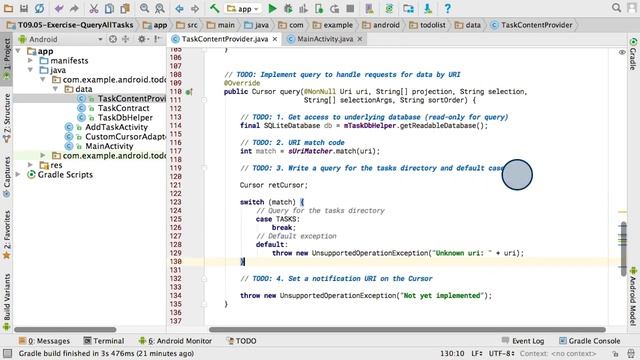The width and height of the screenshot is (640, 360).
Task: Switch to MainActivity.java tab
Action: tap(325, 39)
